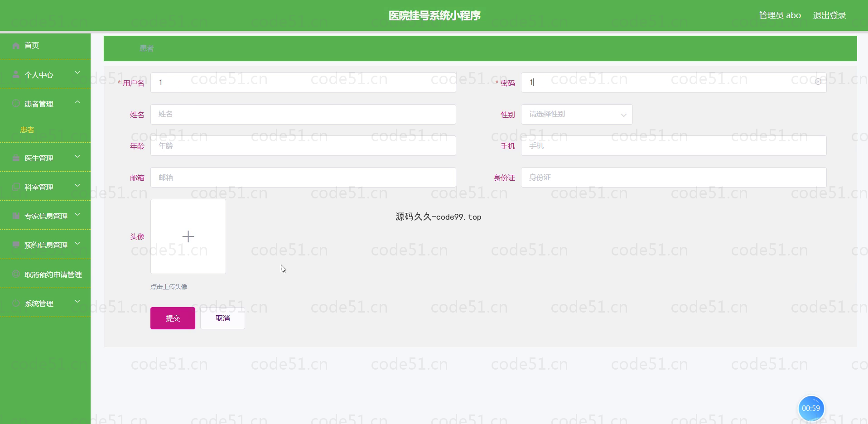The width and height of the screenshot is (868, 424).
Task: Click 退出登录 to log out
Action: (829, 15)
